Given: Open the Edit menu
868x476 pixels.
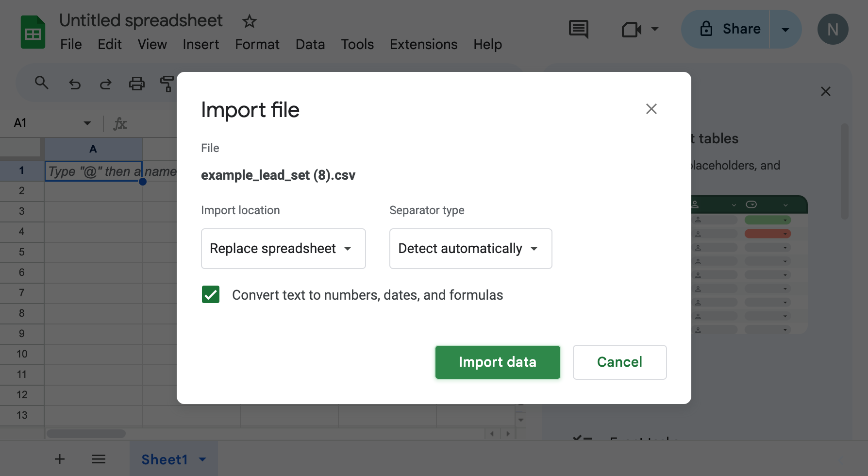Looking at the screenshot, I should [110, 44].
